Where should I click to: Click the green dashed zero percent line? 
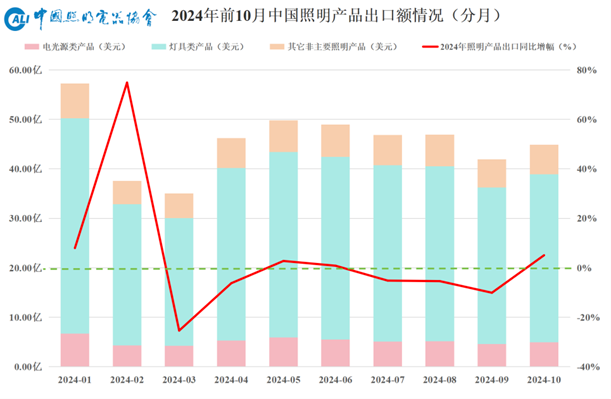[x=307, y=268]
